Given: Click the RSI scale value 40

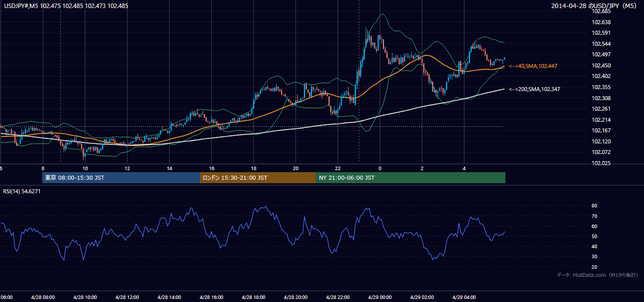Looking at the screenshot, I should (x=594, y=246).
